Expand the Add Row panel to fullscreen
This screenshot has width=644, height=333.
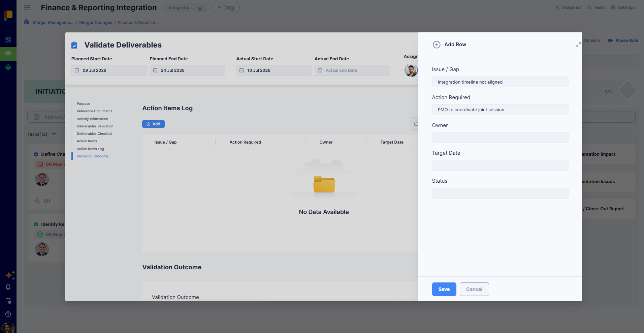[578, 44]
